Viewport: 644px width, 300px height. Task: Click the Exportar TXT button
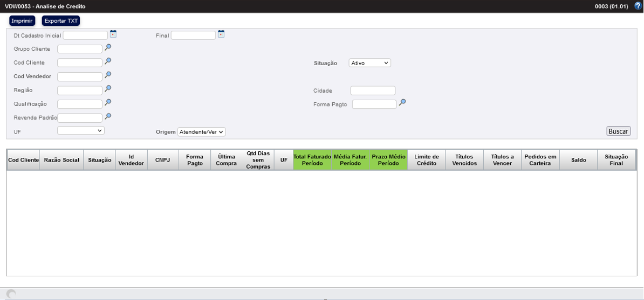[x=61, y=21]
